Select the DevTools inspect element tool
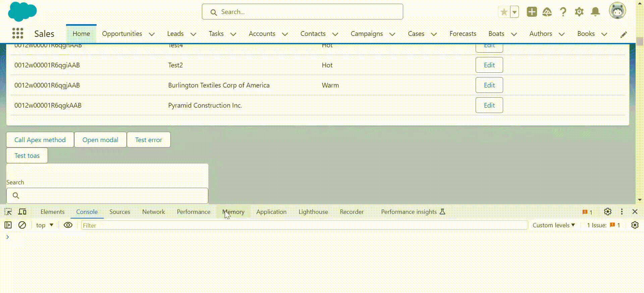The image size is (644, 293). 8,212
